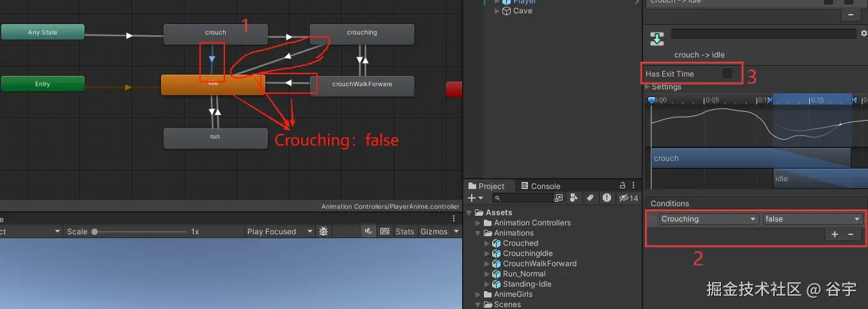
Task: Click the transition name input field
Action: (x=763, y=33)
